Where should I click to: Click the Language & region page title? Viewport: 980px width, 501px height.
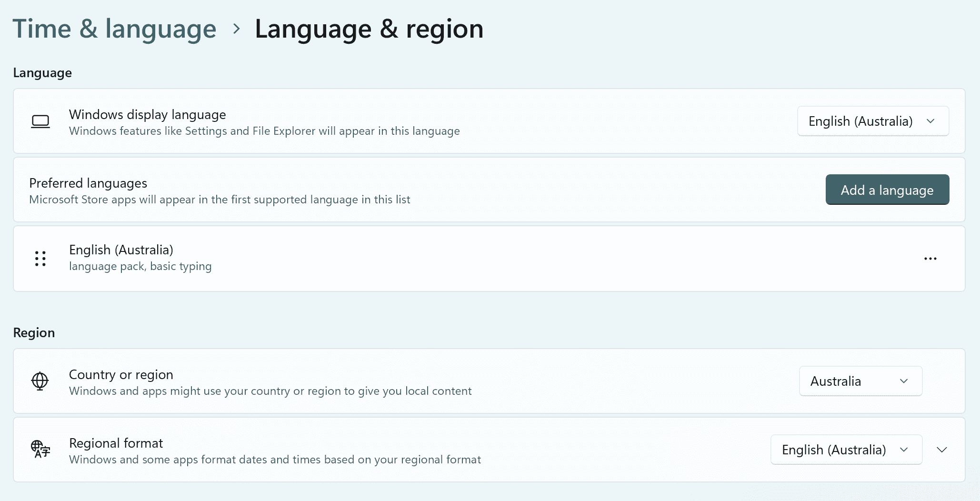(369, 29)
